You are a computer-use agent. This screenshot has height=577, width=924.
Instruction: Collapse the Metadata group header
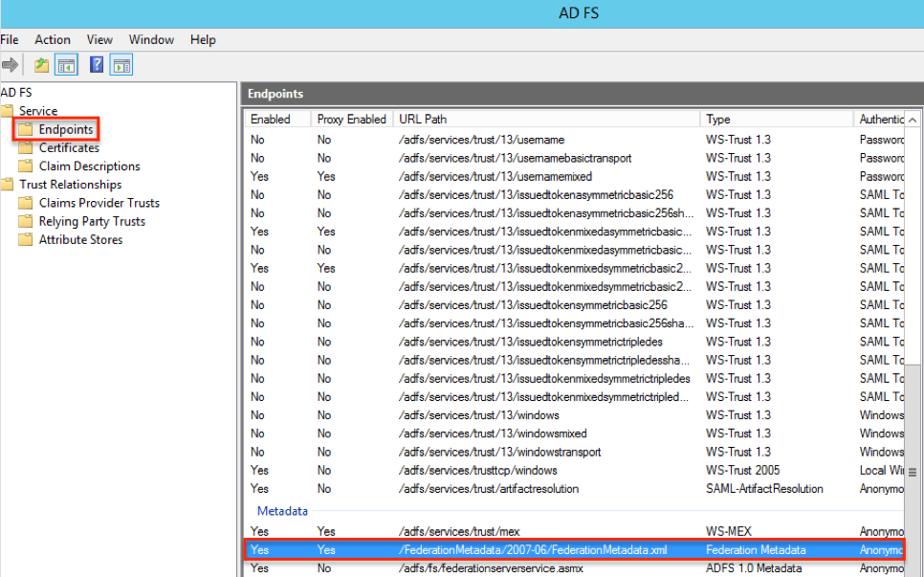[x=282, y=511]
